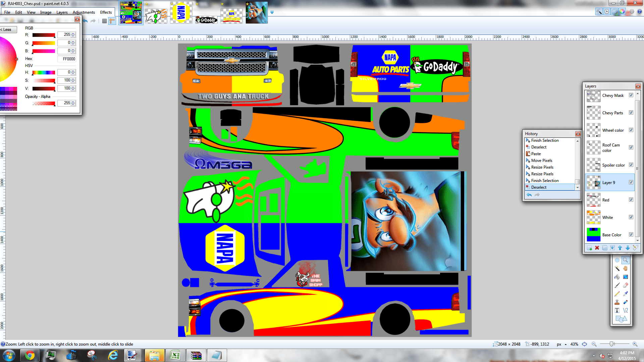
Task: Toggle the History window with the clock icon
Action: tap(607, 12)
